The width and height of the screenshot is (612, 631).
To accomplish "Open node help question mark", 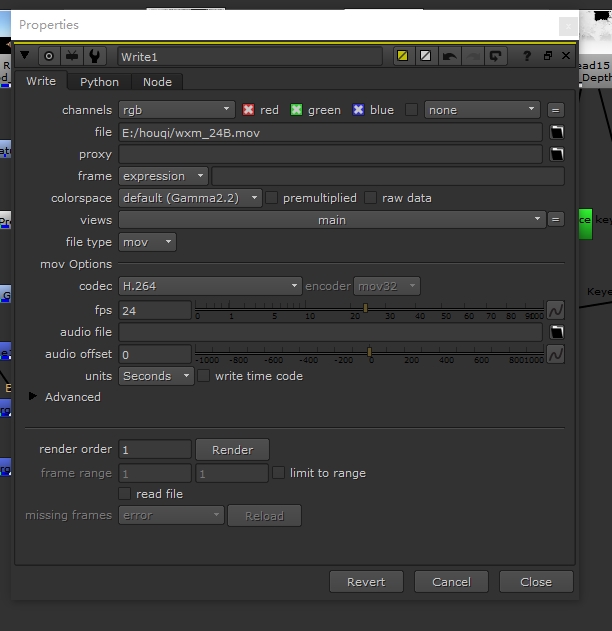I will click(527, 56).
